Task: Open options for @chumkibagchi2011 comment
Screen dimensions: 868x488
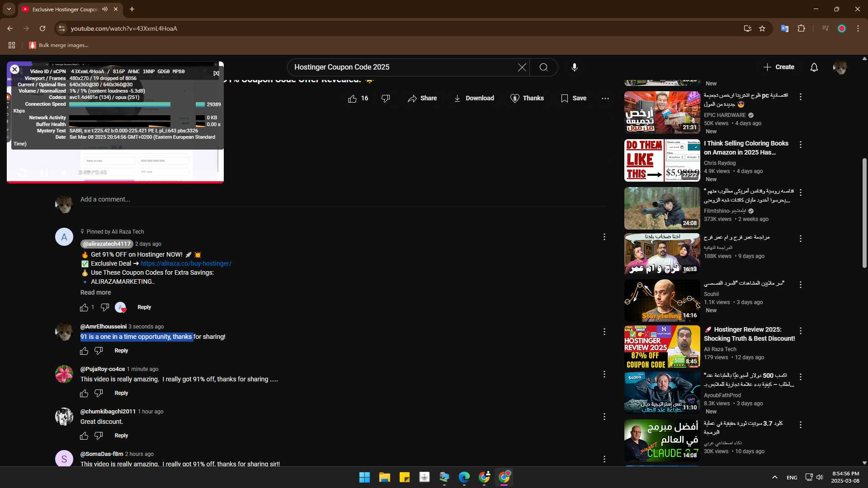Action: [x=604, y=417]
